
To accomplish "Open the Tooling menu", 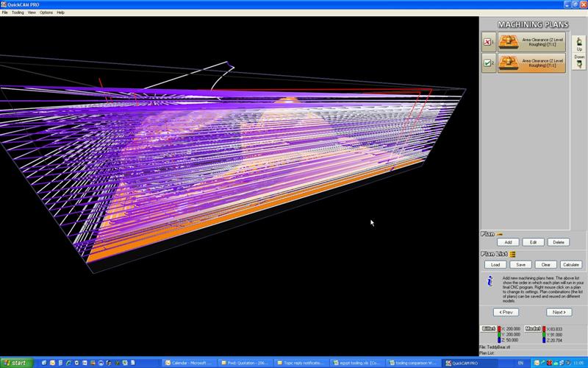I will coord(18,13).
